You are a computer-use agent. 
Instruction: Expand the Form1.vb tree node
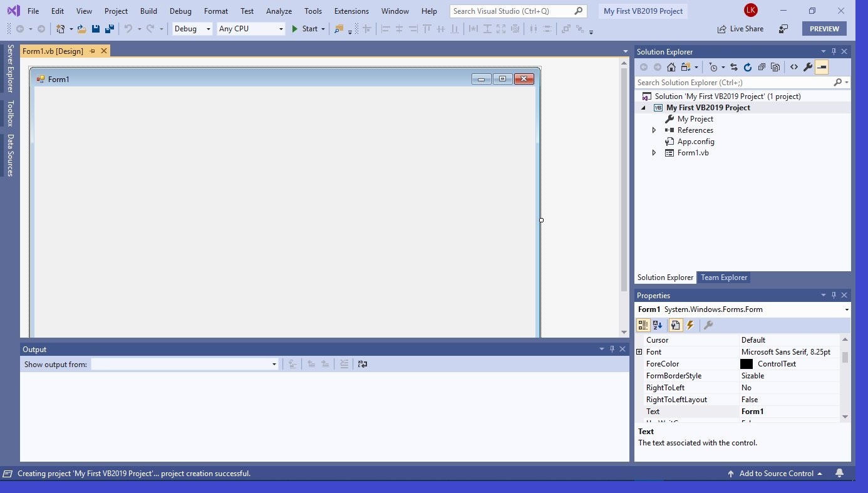click(654, 153)
